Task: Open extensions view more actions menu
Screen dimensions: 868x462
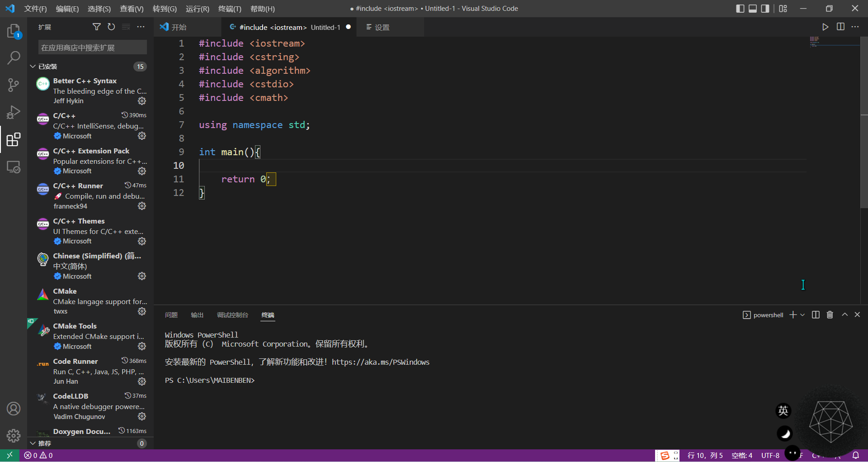Action: (141, 27)
